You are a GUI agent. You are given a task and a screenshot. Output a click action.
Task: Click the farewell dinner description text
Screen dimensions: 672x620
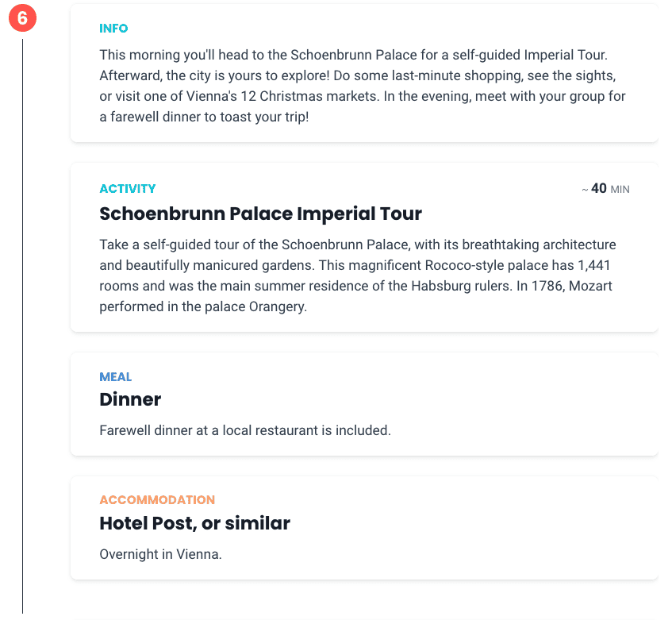[245, 430]
